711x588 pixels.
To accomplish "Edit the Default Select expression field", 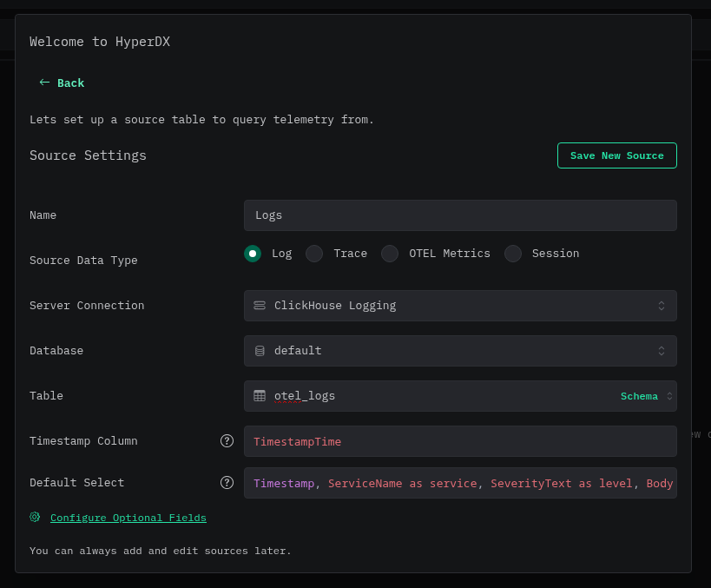I will (460, 483).
